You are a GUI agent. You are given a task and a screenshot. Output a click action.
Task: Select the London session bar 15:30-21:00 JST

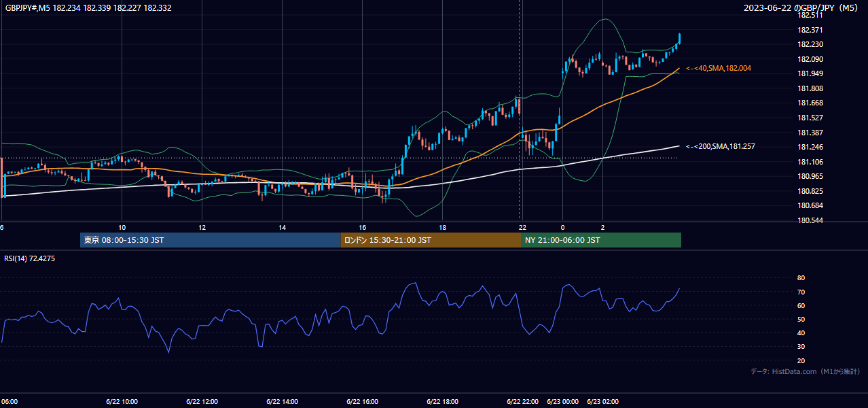(x=431, y=240)
